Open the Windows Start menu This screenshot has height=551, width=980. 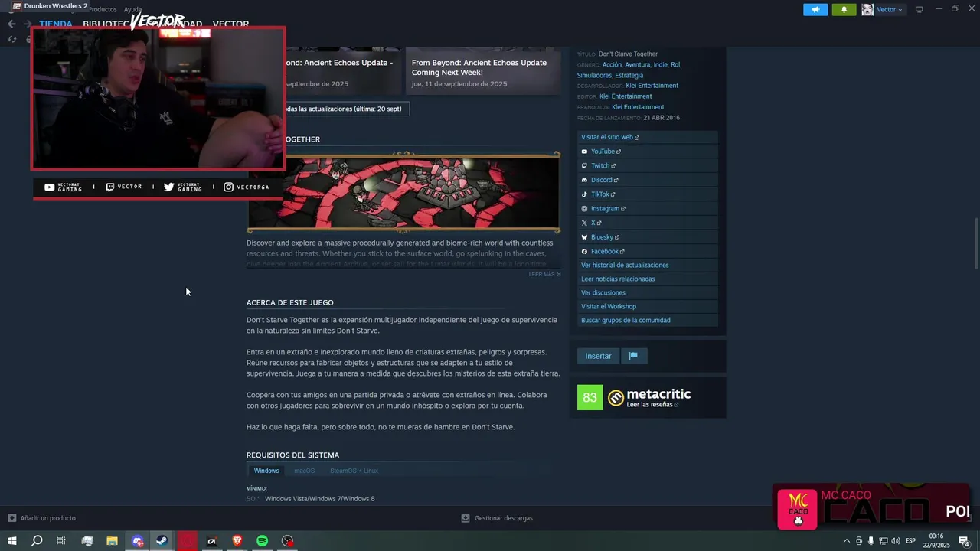12,541
